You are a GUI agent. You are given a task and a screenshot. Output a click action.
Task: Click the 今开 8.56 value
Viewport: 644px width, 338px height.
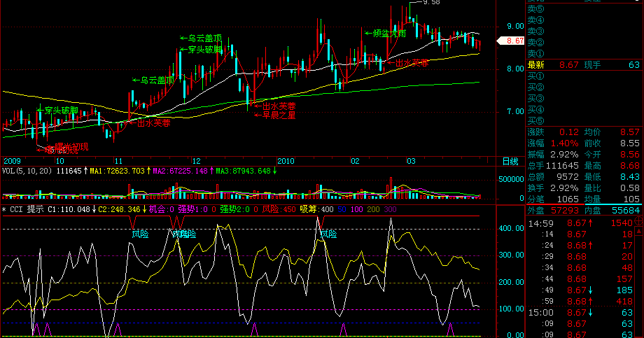[x=630, y=155]
